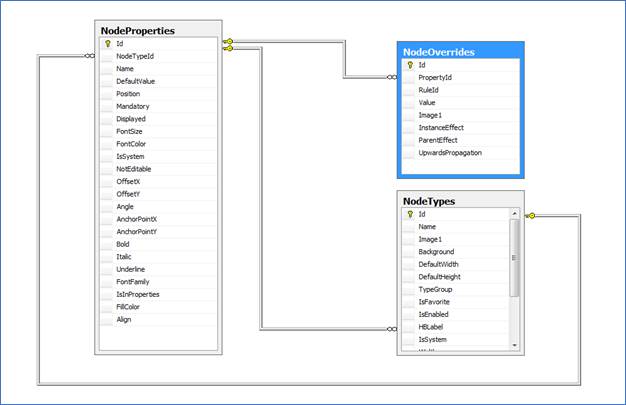The image size is (626, 405).
Task: Select the IsFavorite column in NodeTypes
Action: click(x=436, y=302)
